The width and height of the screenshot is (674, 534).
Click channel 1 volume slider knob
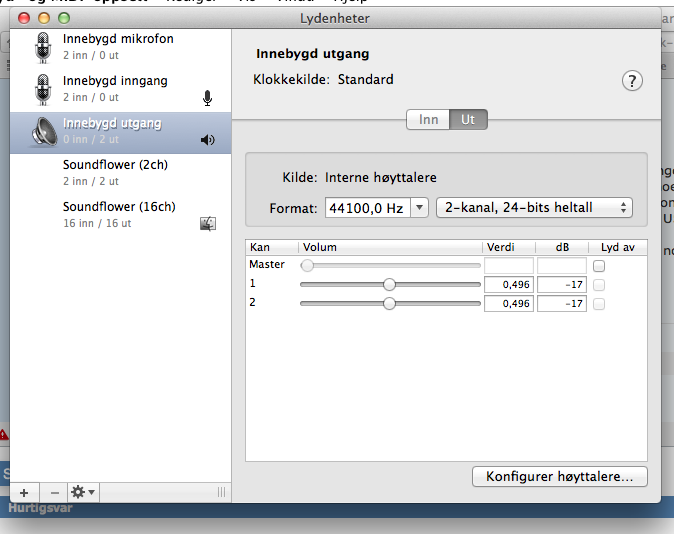[389, 284]
